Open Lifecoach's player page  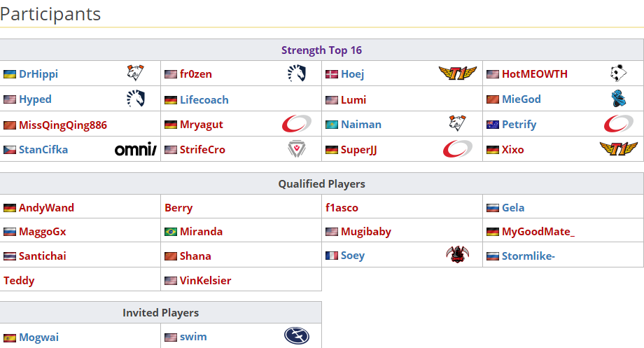(x=204, y=99)
